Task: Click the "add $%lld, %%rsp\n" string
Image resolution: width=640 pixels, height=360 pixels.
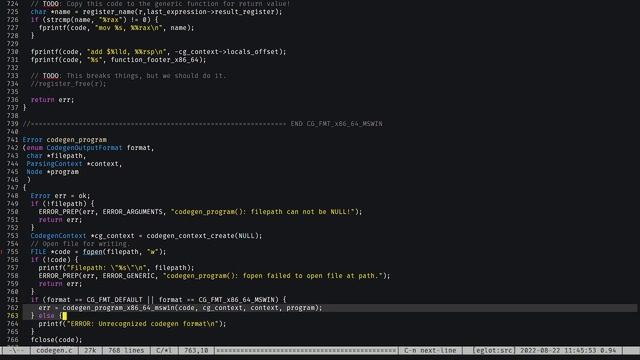Action: 126,52
